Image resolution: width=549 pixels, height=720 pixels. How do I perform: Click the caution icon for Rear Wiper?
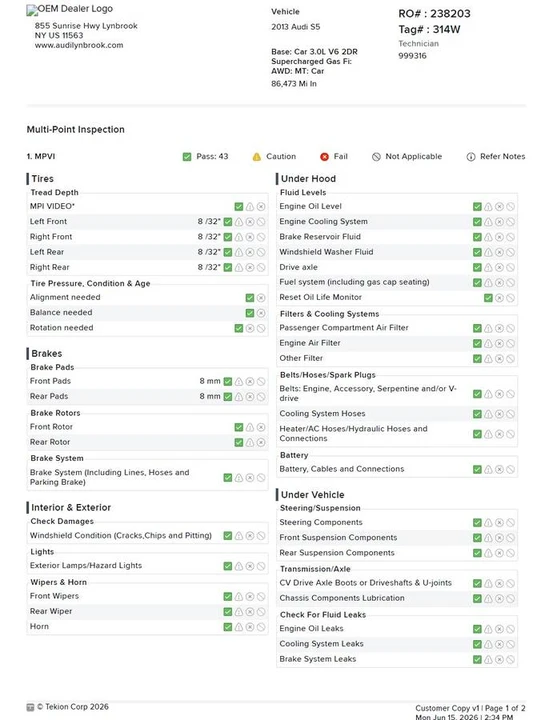(239, 612)
